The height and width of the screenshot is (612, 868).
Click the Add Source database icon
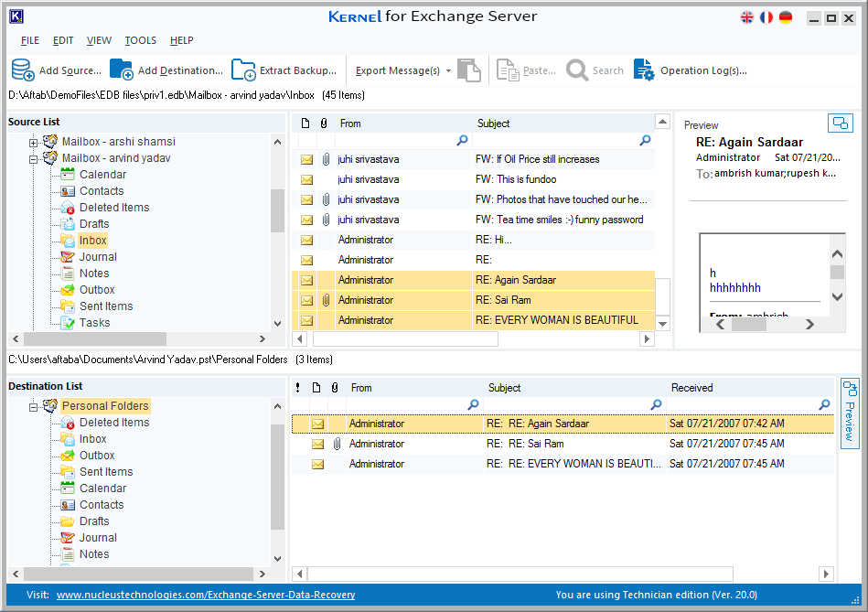[23, 70]
